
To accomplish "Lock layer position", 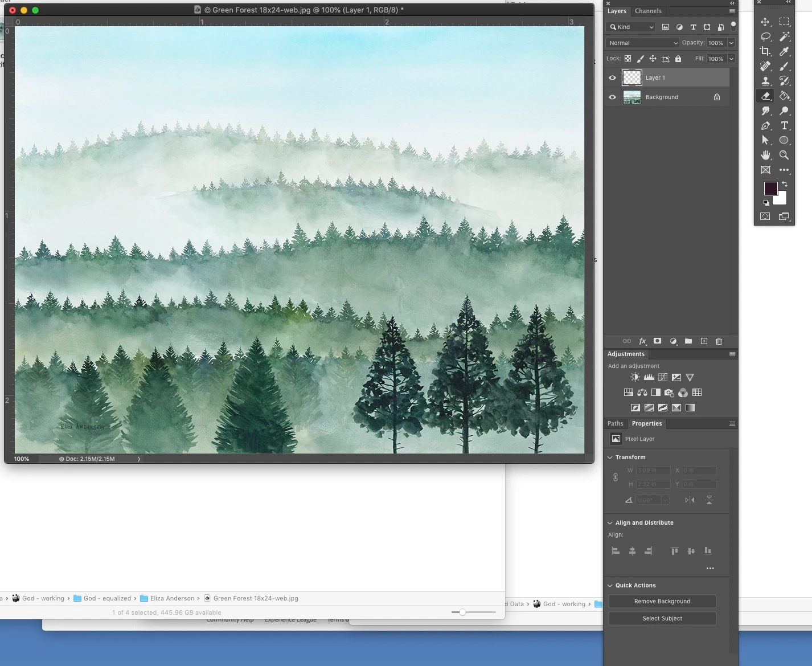I will [x=653, y=59].
